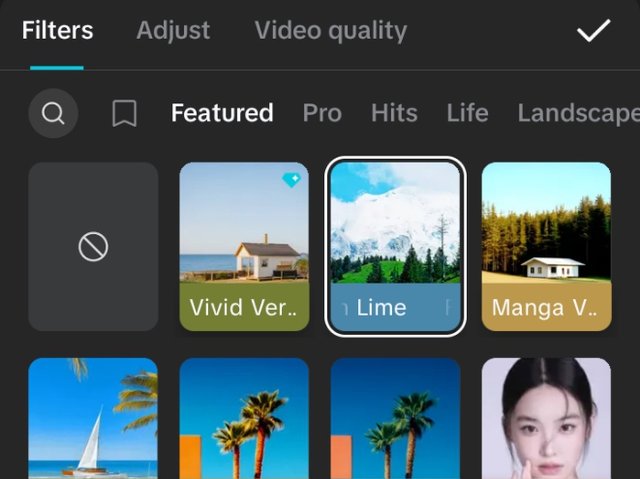Apply the Vivid Ver.. filter
The height and width of the screenshot is (479, 640).
click(x=244, y=246)
